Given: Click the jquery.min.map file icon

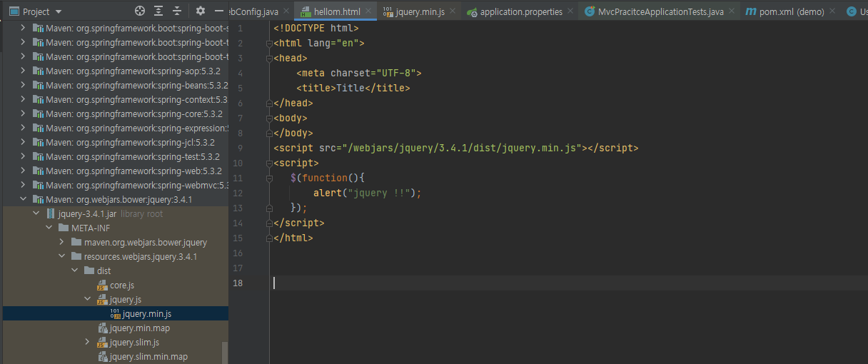Looking at the screenshot, I should [103, 328].
